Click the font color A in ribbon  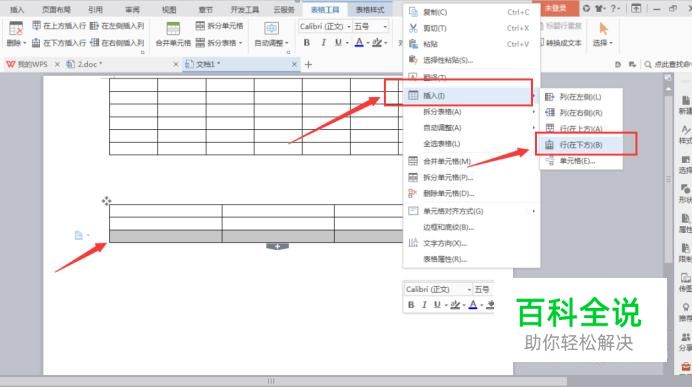click(x=359, y=43)
